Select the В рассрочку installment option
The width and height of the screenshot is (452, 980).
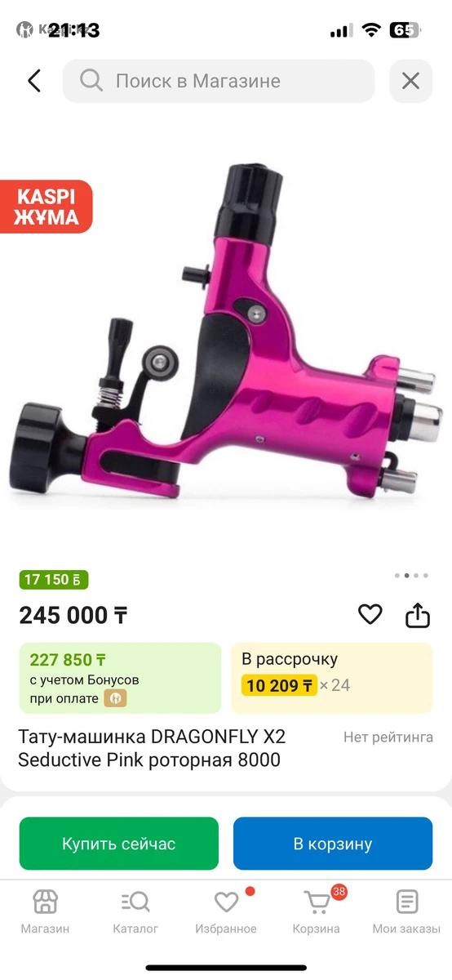[x=332, y=678]
